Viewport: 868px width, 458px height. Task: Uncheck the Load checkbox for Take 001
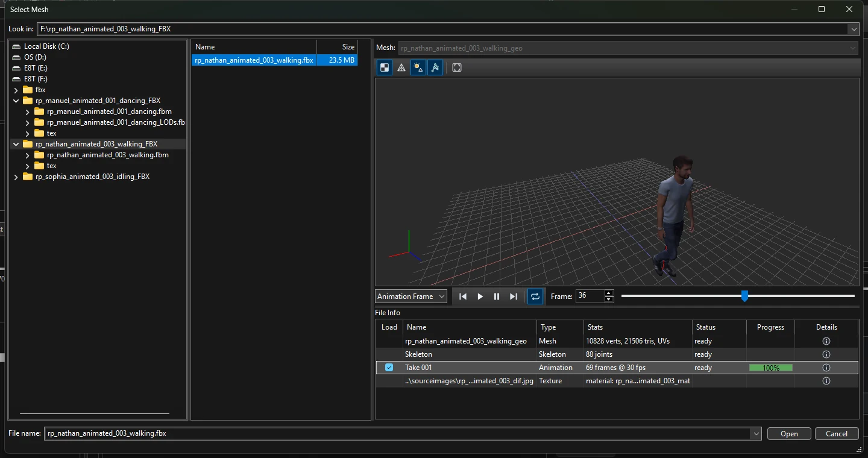[389, 368]
